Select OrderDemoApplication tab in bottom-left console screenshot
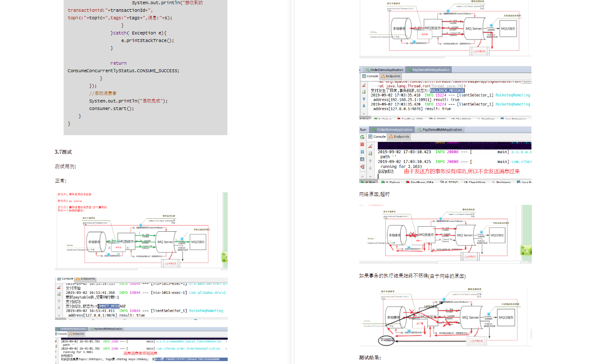Screen dimensions: 589x364 (71, 329)
